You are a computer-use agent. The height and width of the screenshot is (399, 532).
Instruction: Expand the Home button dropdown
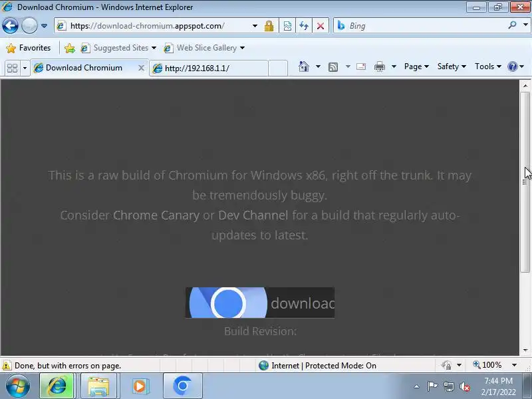pyautogui.click(x=318, y=66)
